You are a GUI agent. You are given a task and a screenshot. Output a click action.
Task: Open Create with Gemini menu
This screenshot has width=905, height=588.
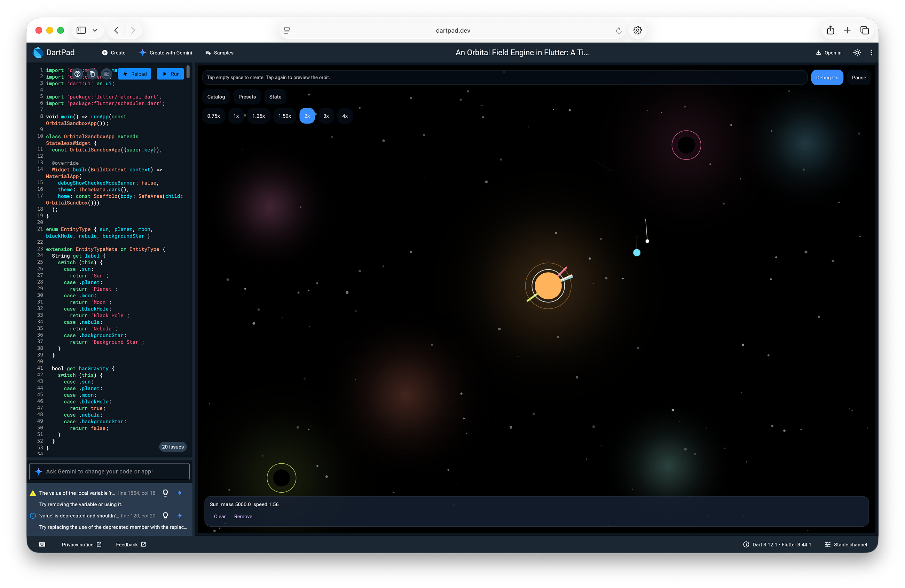click(166, 53)
